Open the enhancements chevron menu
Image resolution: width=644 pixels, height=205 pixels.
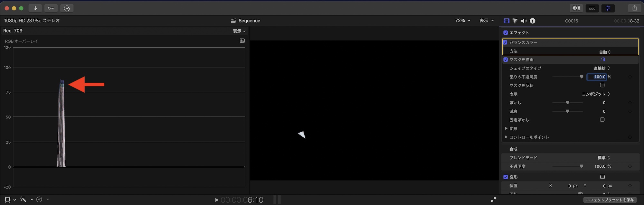[32, 200]
